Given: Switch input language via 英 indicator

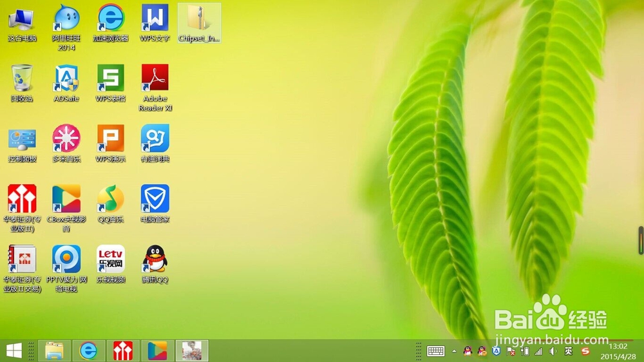Looking at the screenshot, I should (569, 351).
